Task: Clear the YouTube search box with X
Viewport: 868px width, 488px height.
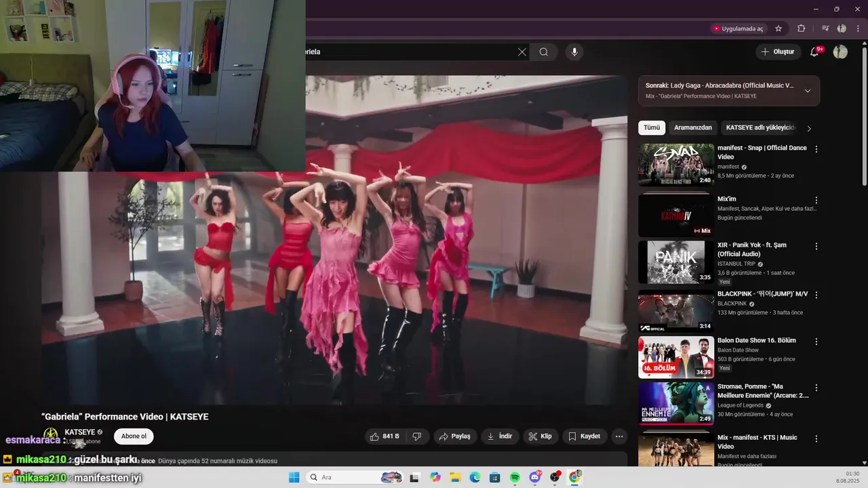Action: pyautogui.click(x=522, y=52)
